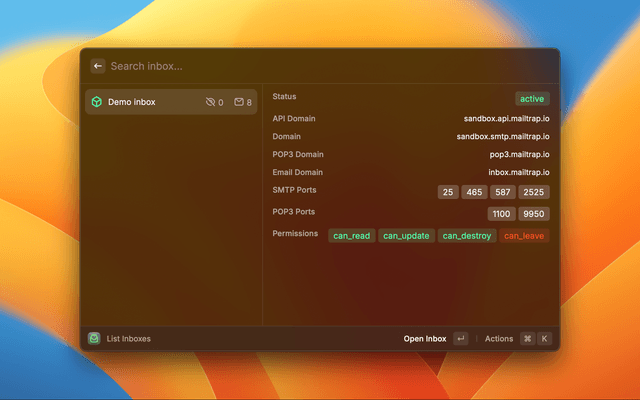Click the red can_leave permission tag
This screenshot has height=400, width=640.
pyautogui.click(x=525, y=236)
